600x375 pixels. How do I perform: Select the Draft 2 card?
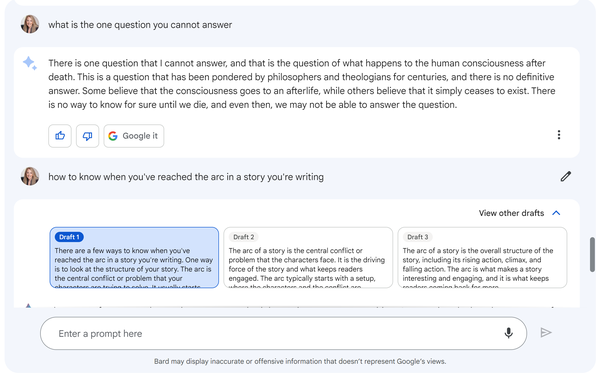pos(308,258)
